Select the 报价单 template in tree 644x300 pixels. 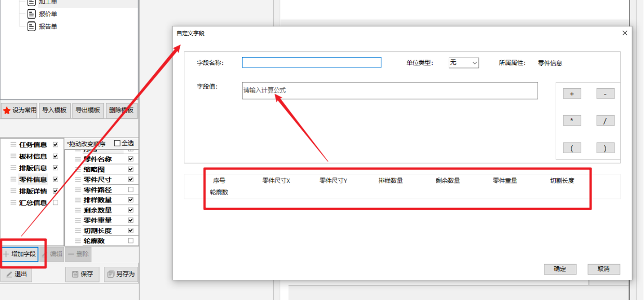click(48, 14)
